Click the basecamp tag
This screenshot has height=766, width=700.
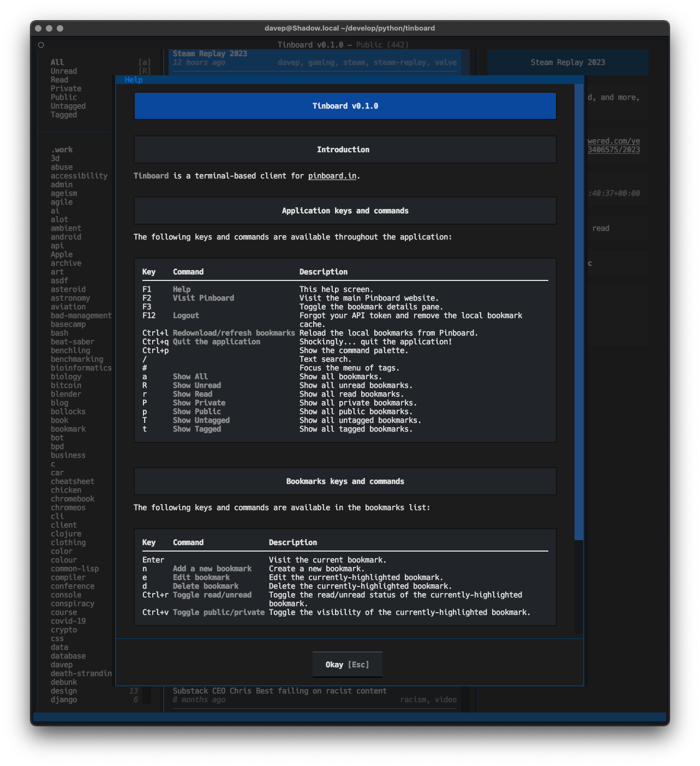68,324
